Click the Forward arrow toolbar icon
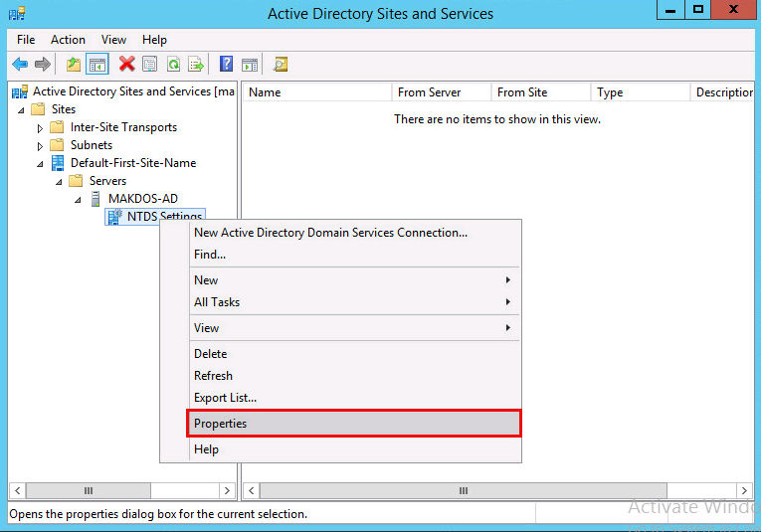This screenshot has height=532, width=761. [x=43, y=64]
